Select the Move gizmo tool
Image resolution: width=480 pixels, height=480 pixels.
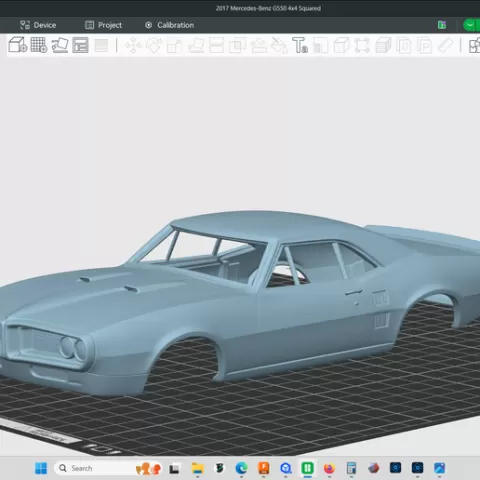[133, 45]
